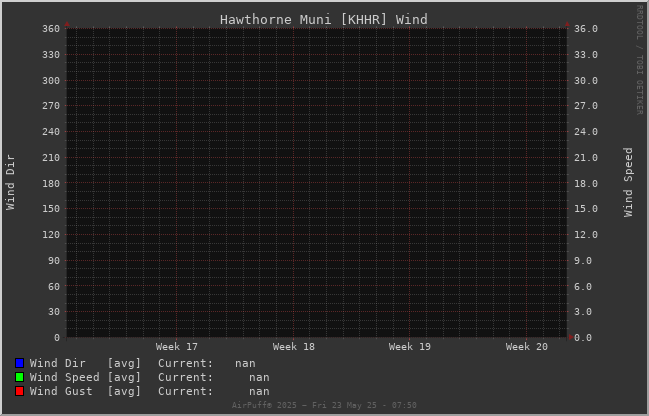Select the Week 17 axis label
This screenshot has height=416, width=649.
tap(177, 346)
